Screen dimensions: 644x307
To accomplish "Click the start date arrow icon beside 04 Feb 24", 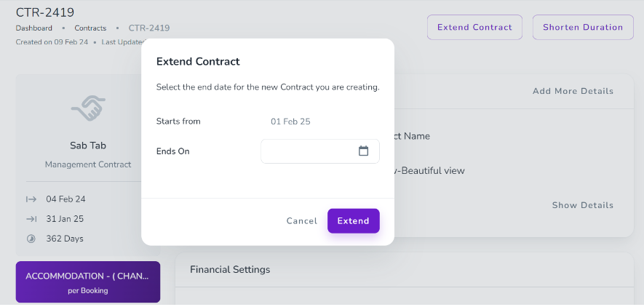I will [x=31, y=199].
